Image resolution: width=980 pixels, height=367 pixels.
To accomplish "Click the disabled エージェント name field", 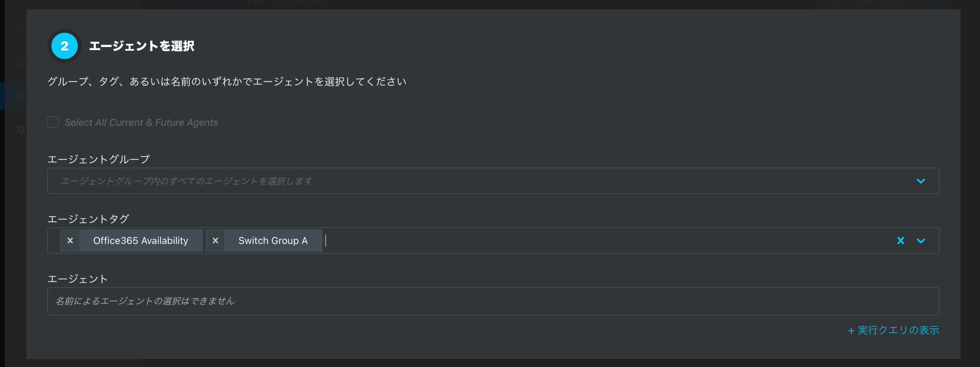I will click(493, 301).
